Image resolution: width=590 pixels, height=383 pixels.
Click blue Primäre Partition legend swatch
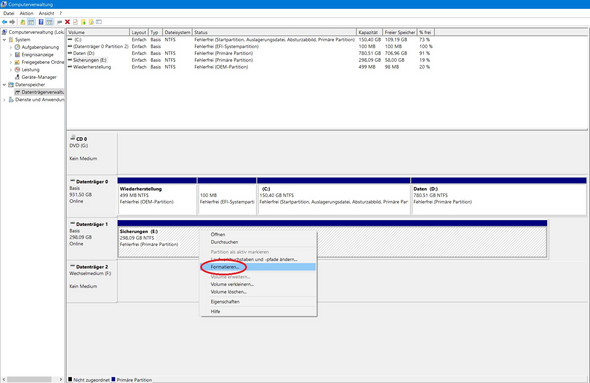pos(113,379)
